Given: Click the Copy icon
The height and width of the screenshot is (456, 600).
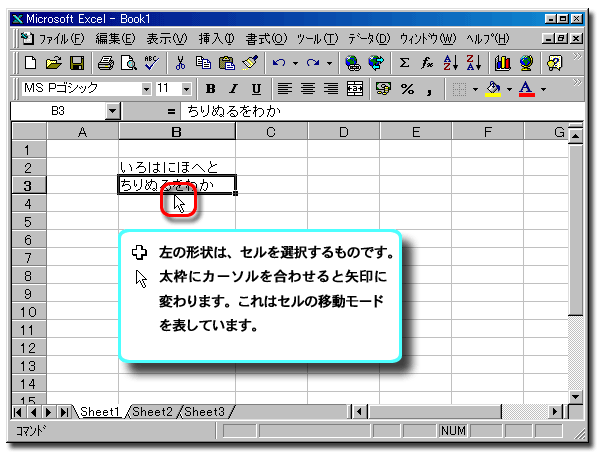Looking at the screenshot, I should point(203,63).
